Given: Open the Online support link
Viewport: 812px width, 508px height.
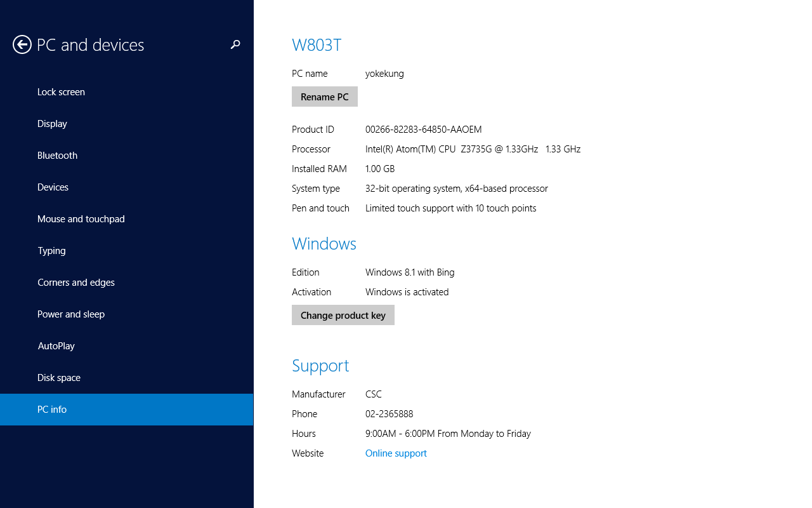Looking at the screenshot, I should point(396,453).
